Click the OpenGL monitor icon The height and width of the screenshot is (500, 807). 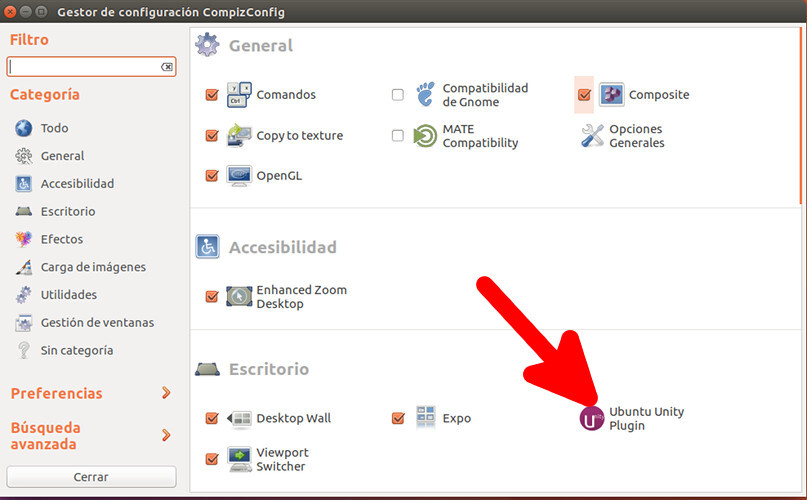pos(239,176)
